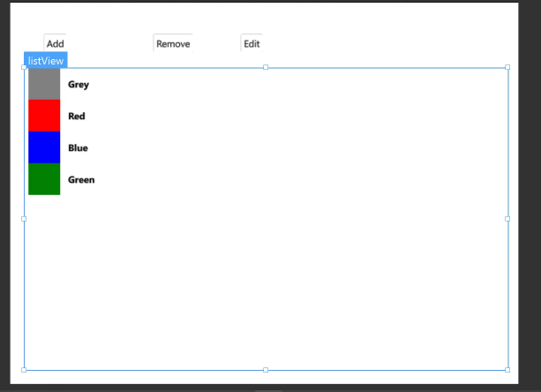This screenshot has height=392, width=541.
Task: Click the Edit button
Action: 252,43
